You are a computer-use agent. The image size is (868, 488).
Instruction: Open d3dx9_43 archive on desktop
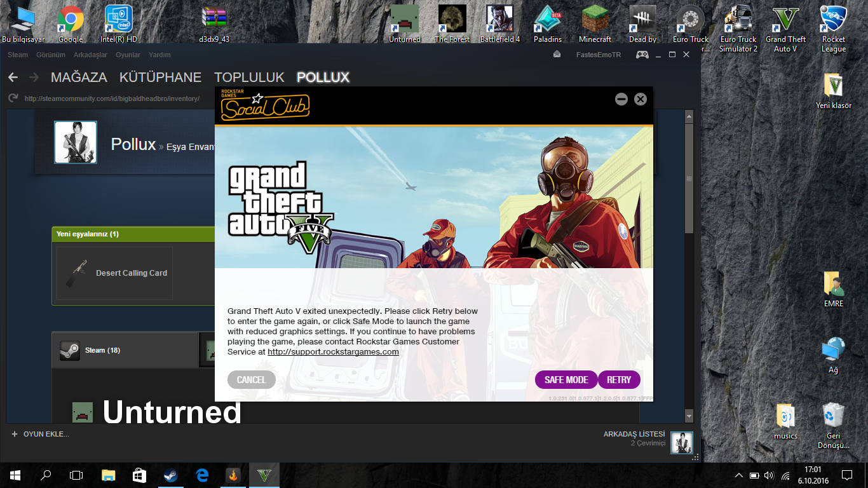(214, 24)
